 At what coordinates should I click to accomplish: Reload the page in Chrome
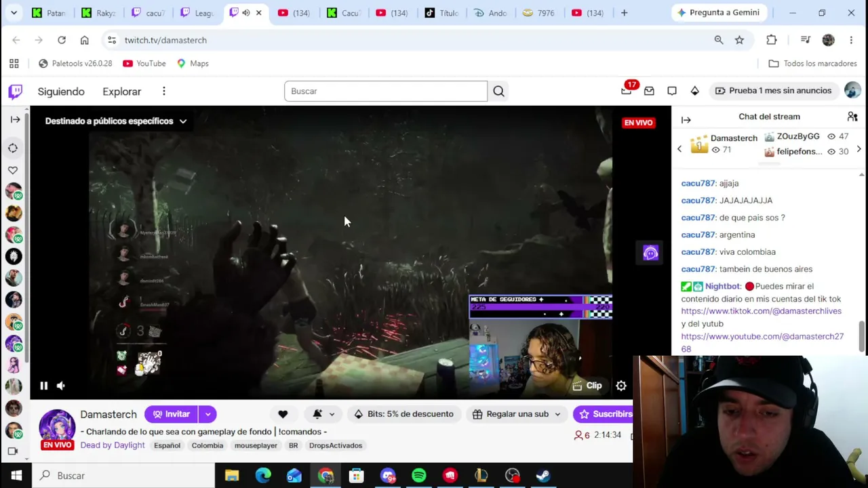pyautogui.click(x=62, y=40)
